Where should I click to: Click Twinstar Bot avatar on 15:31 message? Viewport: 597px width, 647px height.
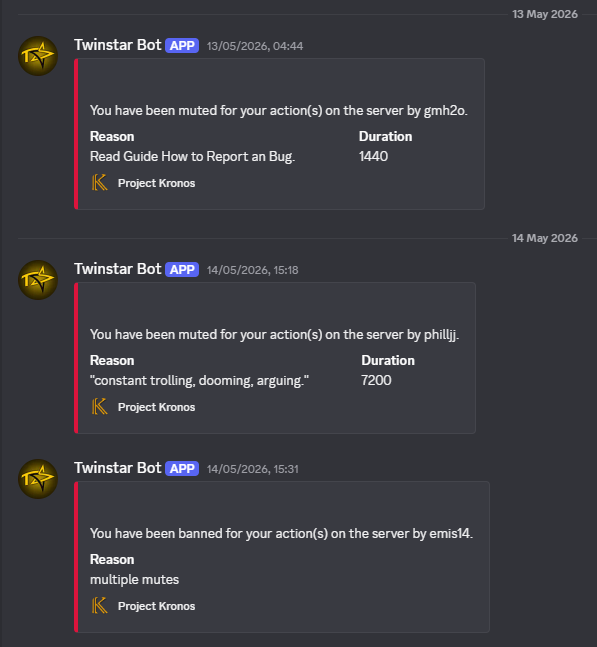38,479
